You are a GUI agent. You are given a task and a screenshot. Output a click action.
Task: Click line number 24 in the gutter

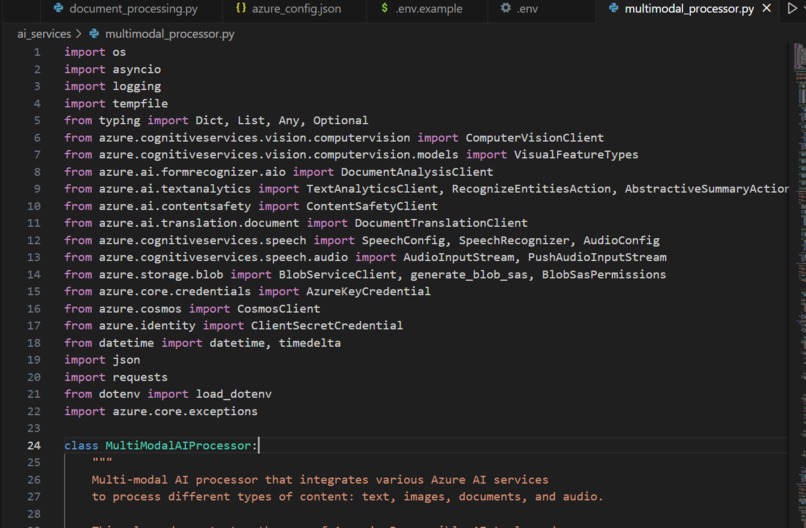[x=34, y=445]
